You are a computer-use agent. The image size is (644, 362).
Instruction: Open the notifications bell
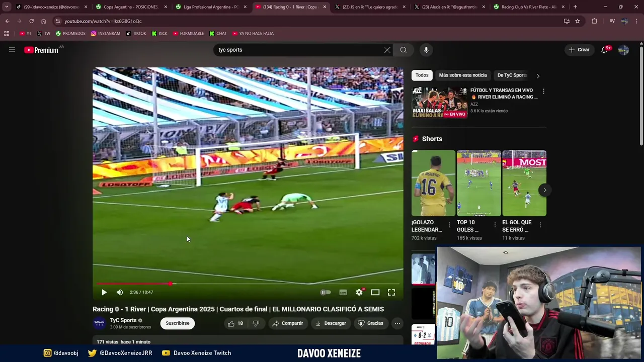point(604,50)
